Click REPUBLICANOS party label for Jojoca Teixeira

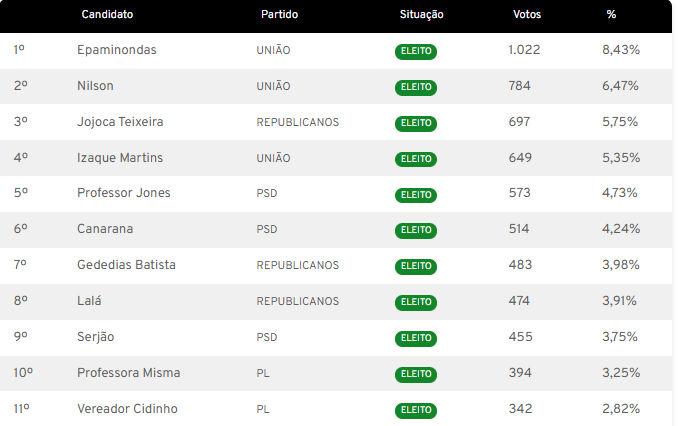298,122
